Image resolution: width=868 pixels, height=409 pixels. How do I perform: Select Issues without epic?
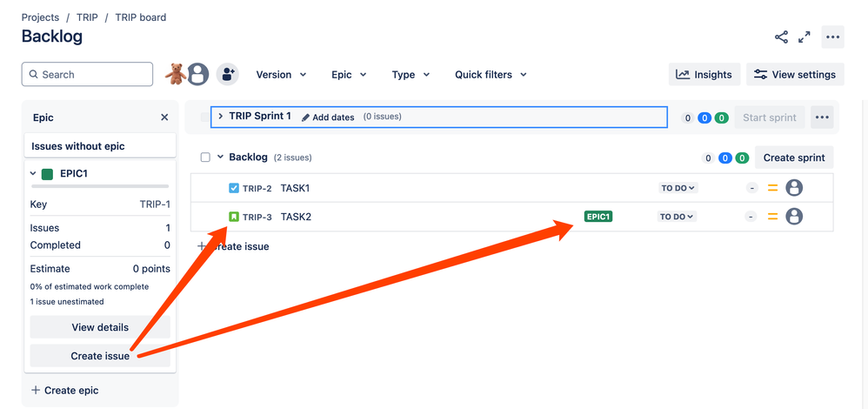coord(100,146)
